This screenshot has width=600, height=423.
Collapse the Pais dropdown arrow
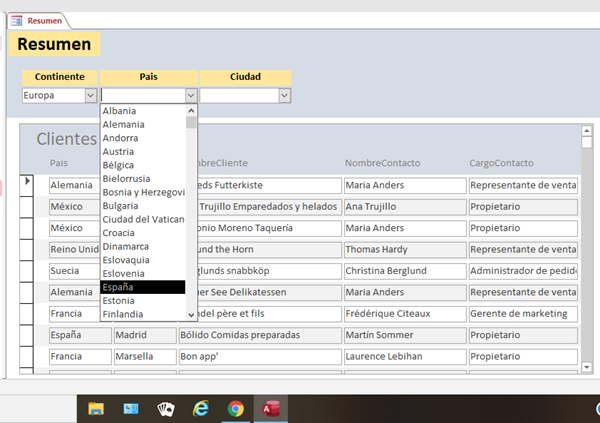click(191, 95)
